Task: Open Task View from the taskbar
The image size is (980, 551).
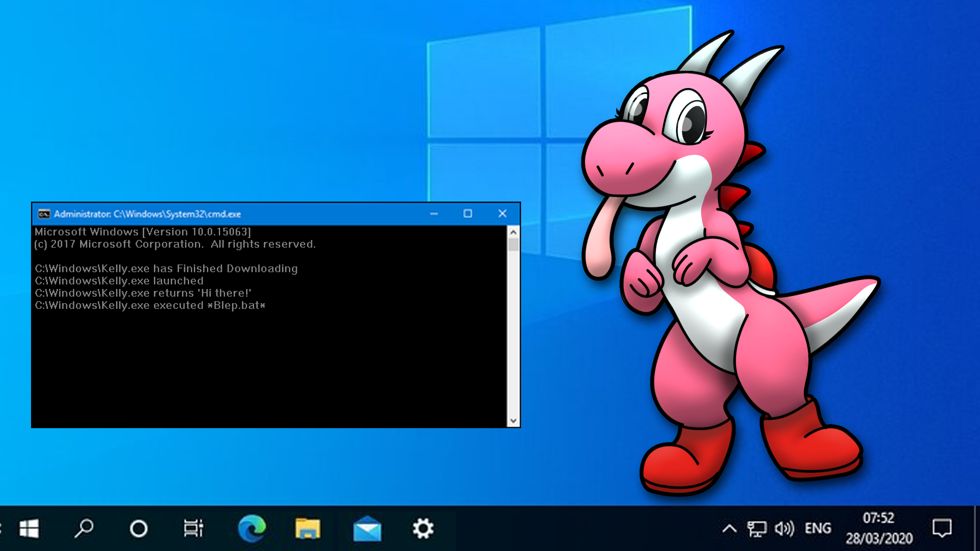Action: point(193,528)
